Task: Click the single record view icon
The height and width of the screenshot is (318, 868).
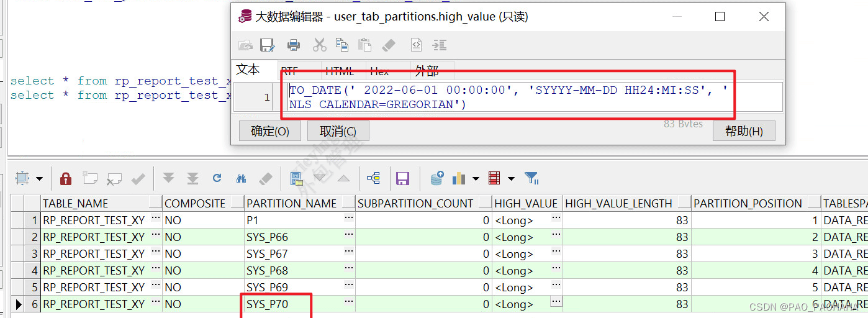Action: click(297, 179)
